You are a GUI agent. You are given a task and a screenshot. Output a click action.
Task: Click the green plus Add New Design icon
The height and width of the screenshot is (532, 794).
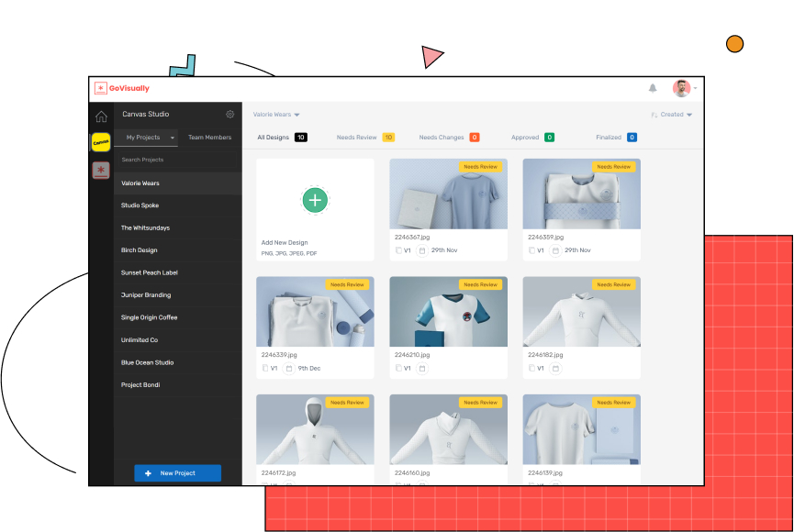[315, 199]
